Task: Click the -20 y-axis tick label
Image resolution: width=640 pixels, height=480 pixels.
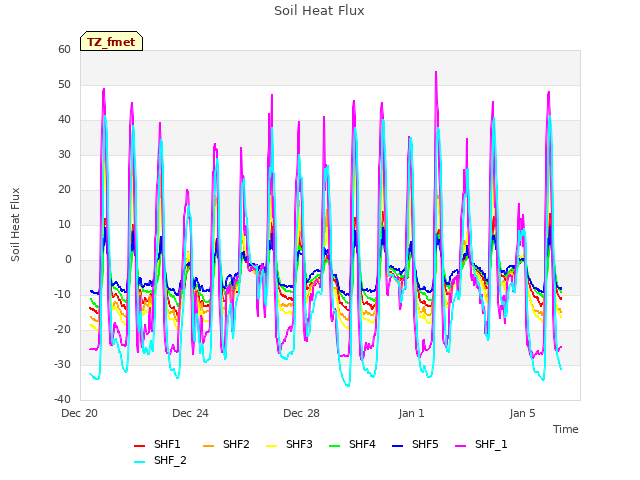Action: tap(62, 329)
